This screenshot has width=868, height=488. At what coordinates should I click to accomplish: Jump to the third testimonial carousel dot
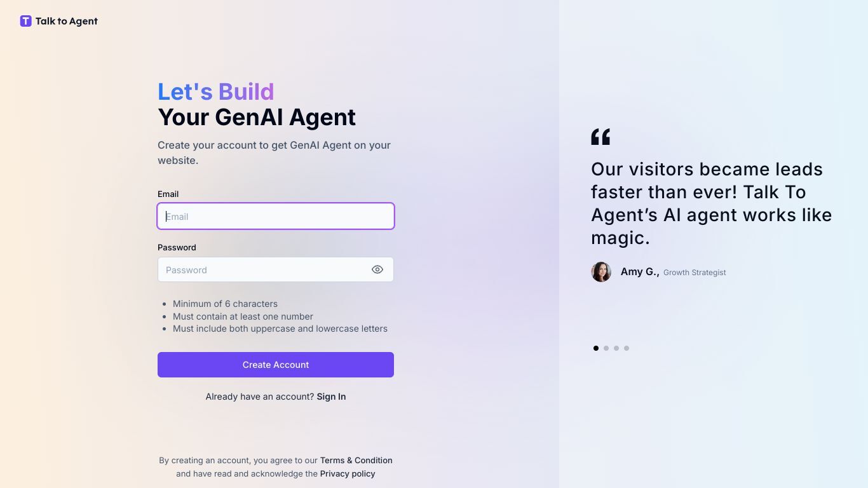click(616, 348)
